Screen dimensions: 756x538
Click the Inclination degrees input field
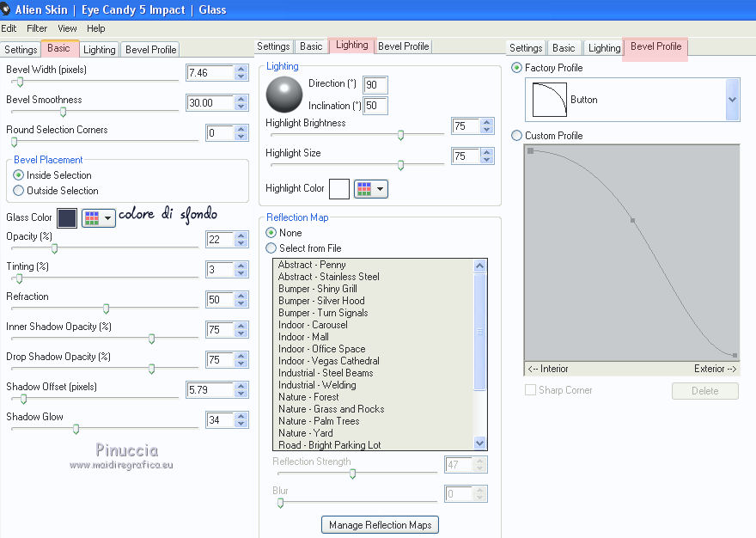tap(375, 106)
